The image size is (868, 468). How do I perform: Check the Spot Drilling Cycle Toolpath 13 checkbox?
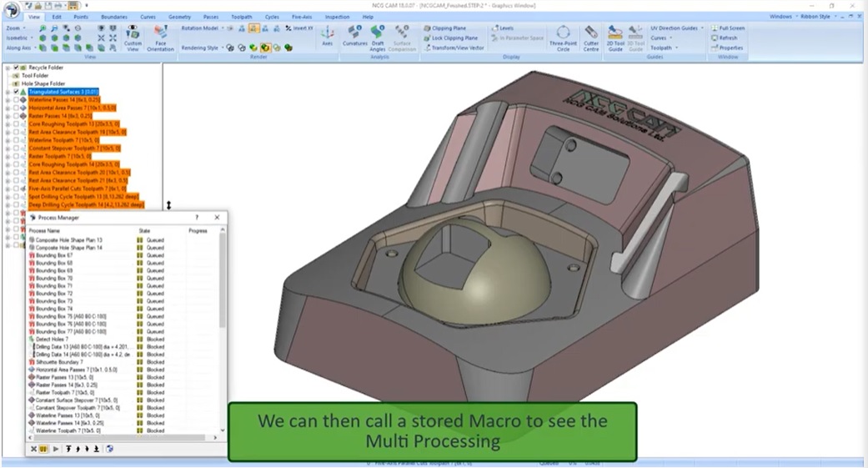(x=16, y=197)
